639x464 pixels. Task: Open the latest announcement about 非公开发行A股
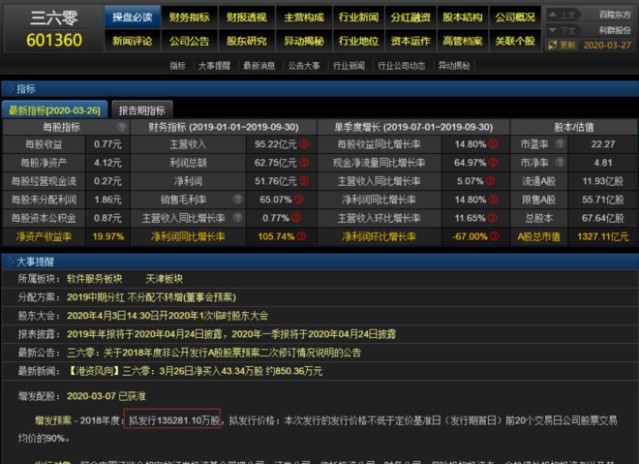tap(214, 352)
